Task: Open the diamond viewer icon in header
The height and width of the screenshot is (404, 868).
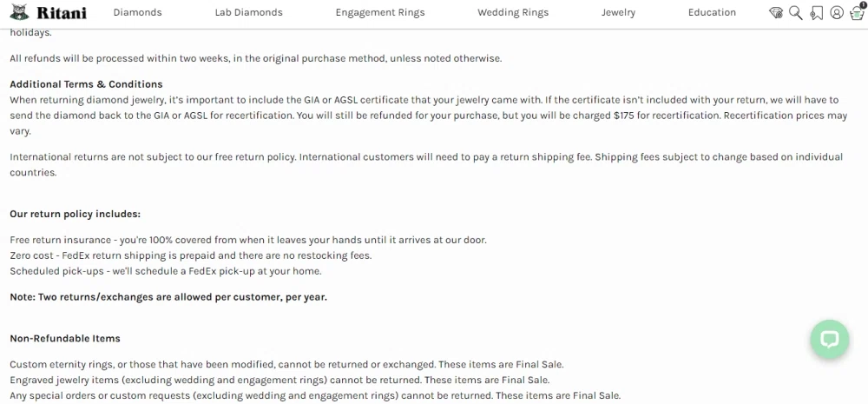Action: [776, 13]
